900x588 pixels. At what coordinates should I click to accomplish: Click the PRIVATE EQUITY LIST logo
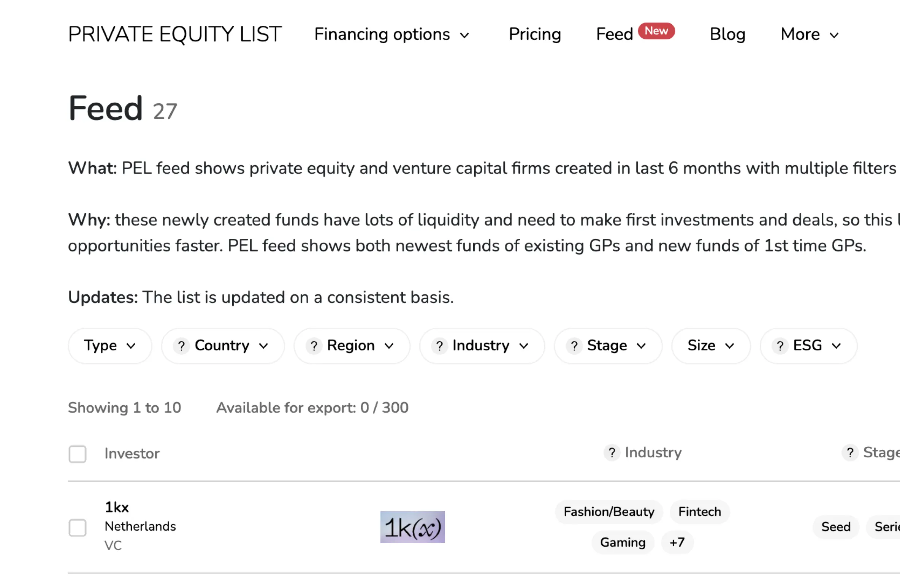click(175, 34)
